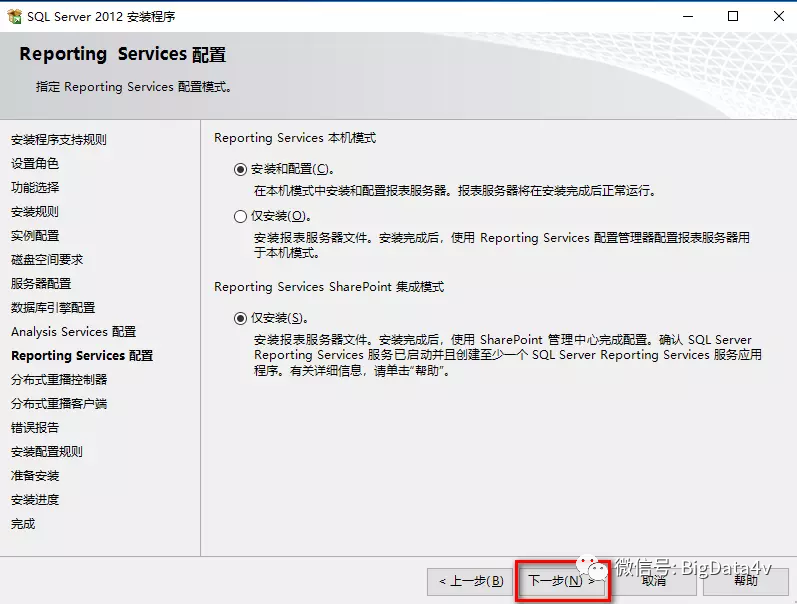Click the description starting 在本机模式中安装和配置报表服务器
Screen dimensions: 797x604
point(455,191)
